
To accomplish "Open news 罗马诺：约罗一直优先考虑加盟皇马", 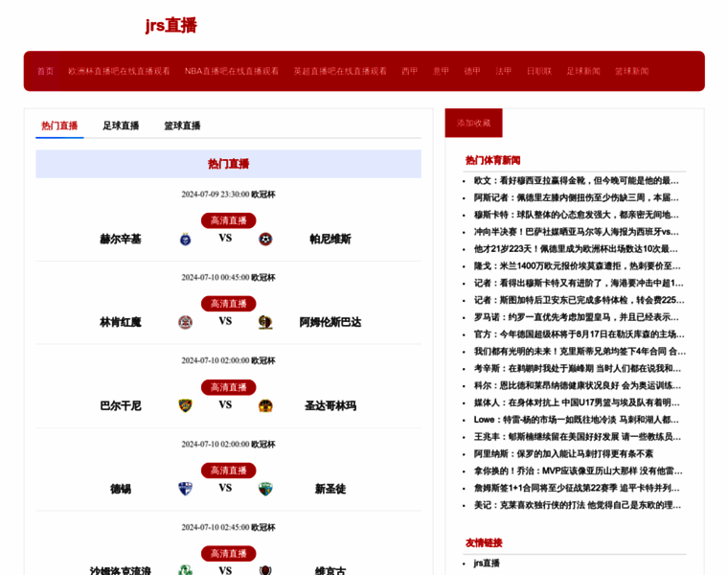I will (x=577, y=317).
